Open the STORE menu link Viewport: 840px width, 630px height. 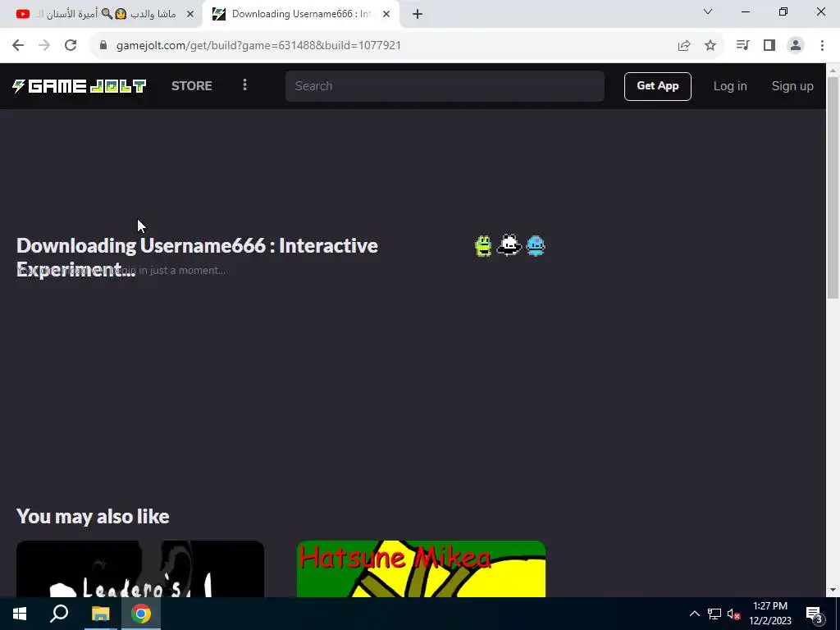(x=191, y=85)
